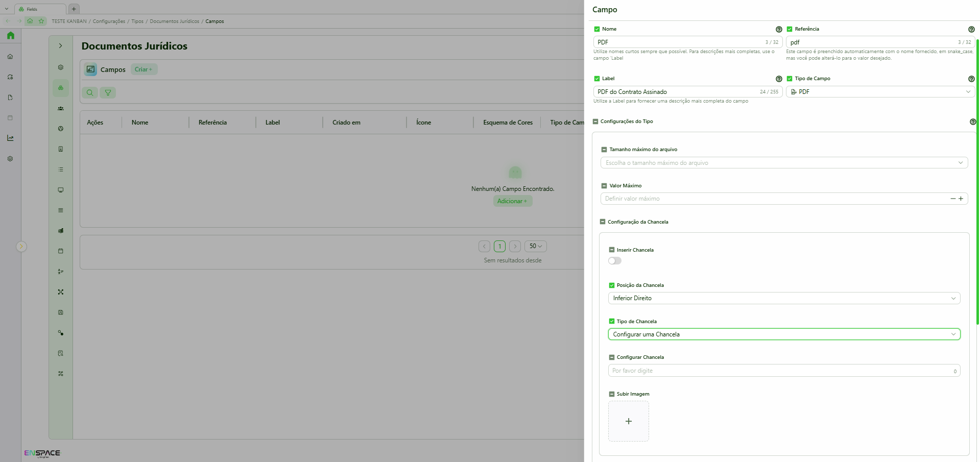Click the Criar + button
Image resolution: width=980 pixels, height=462 pixels.
tap(144, 69)
